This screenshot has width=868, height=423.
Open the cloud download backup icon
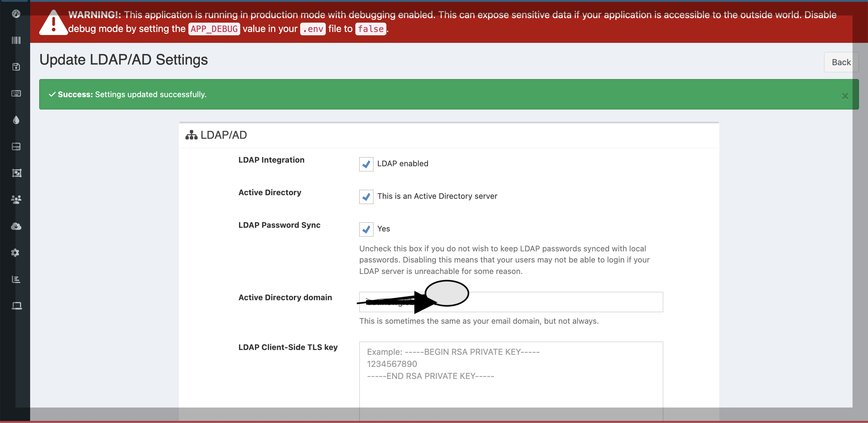[x=16, y=226]
